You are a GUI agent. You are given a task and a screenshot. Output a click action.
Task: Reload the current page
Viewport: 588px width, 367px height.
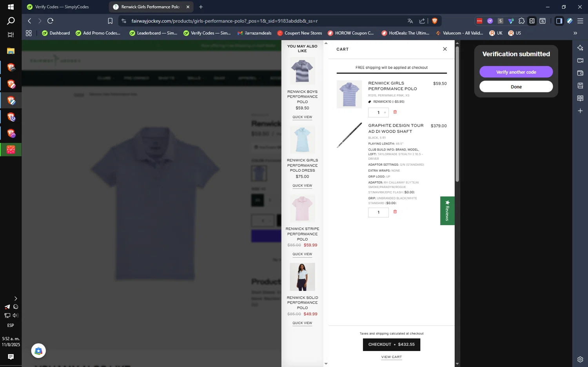point(51,21)
